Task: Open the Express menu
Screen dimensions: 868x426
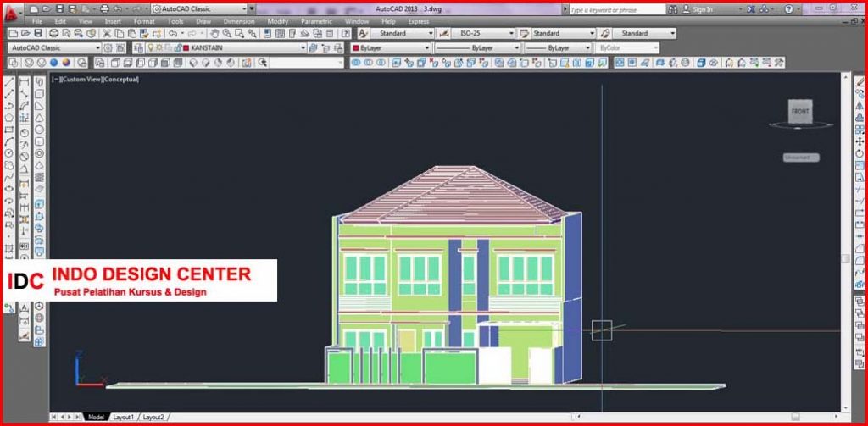Action: [419, 21]
